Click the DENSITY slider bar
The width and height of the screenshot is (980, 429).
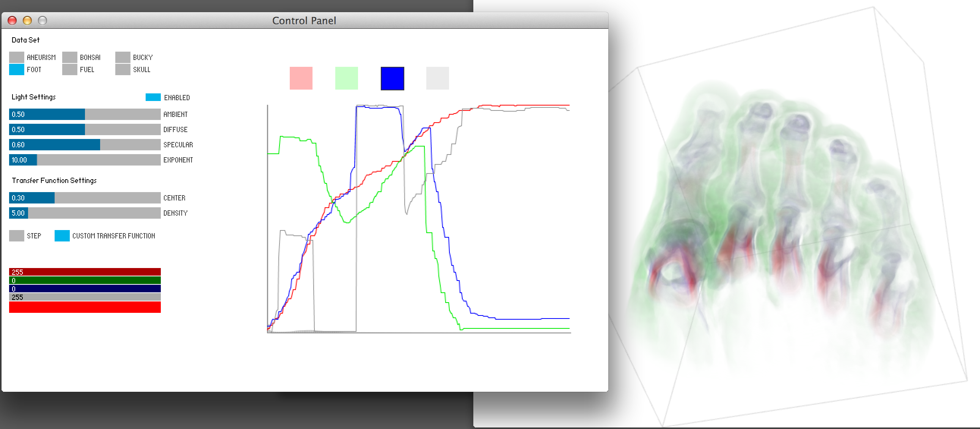(x=85, y=213)
